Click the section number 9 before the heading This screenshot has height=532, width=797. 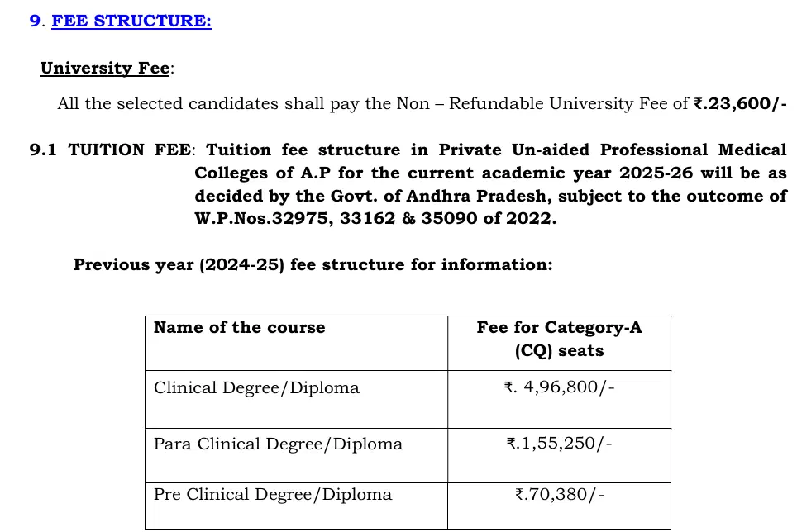(35, 21)
